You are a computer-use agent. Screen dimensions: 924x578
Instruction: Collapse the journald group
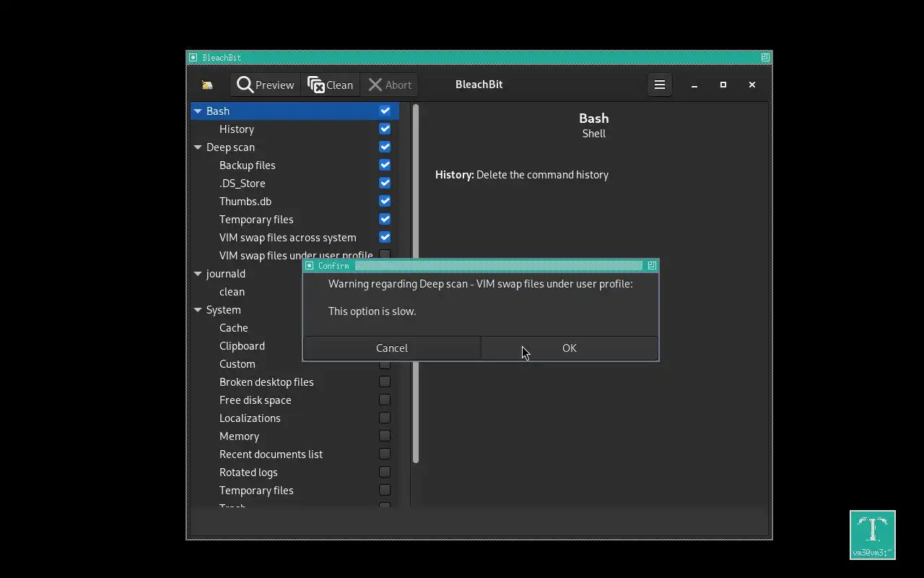[198, 274]
